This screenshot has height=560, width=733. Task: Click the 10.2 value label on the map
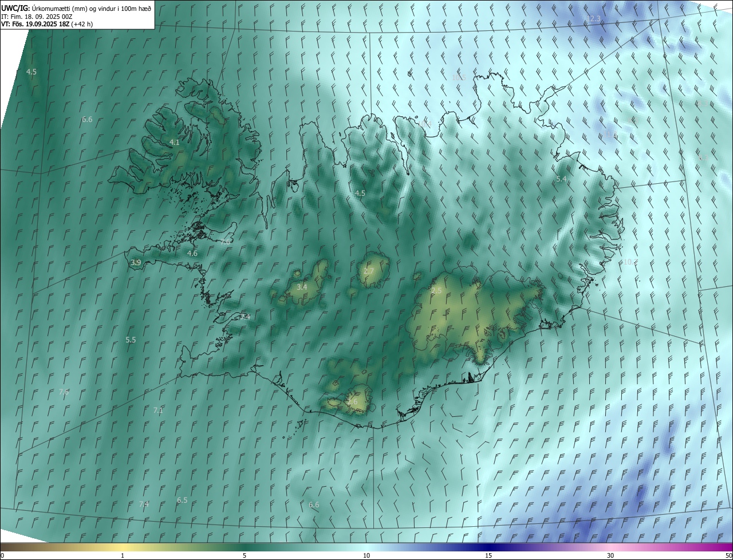(630, 262)
